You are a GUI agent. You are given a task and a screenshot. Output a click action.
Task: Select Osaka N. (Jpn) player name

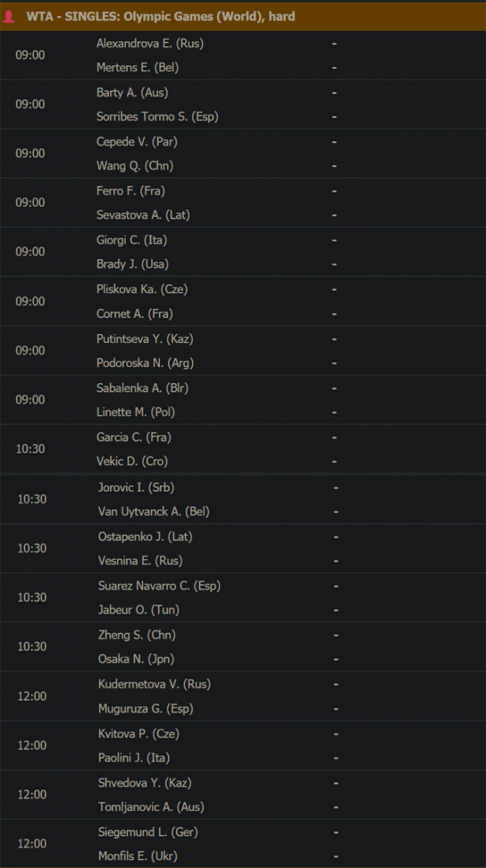(x=136, y=659)
